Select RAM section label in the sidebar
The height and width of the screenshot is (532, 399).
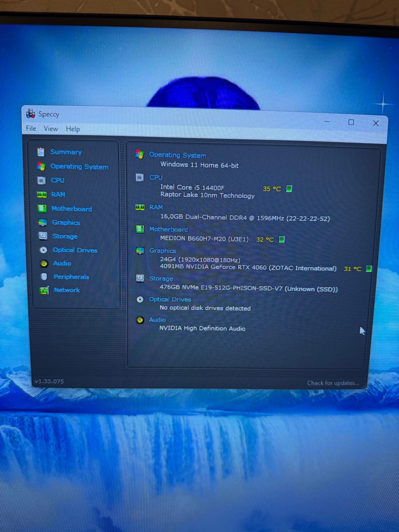coord(58,195)
